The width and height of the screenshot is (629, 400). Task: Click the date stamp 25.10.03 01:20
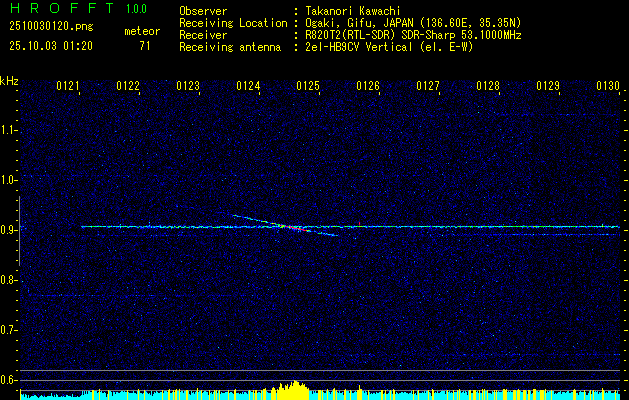(48, 45)
